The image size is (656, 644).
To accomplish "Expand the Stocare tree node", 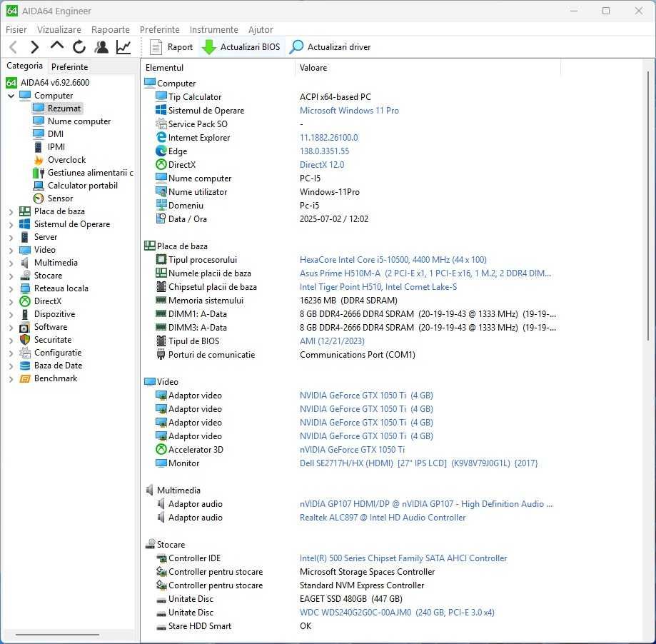I will [11, 276].
